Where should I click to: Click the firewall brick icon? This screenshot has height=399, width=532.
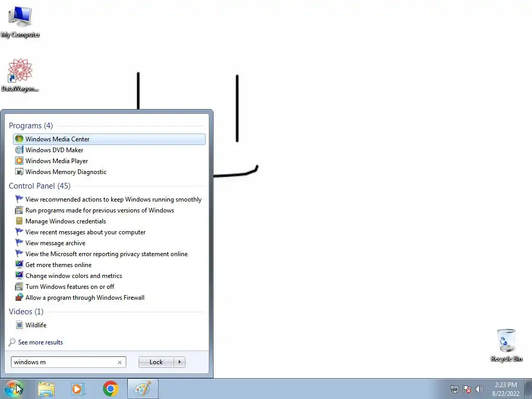(x=19, y=297)
